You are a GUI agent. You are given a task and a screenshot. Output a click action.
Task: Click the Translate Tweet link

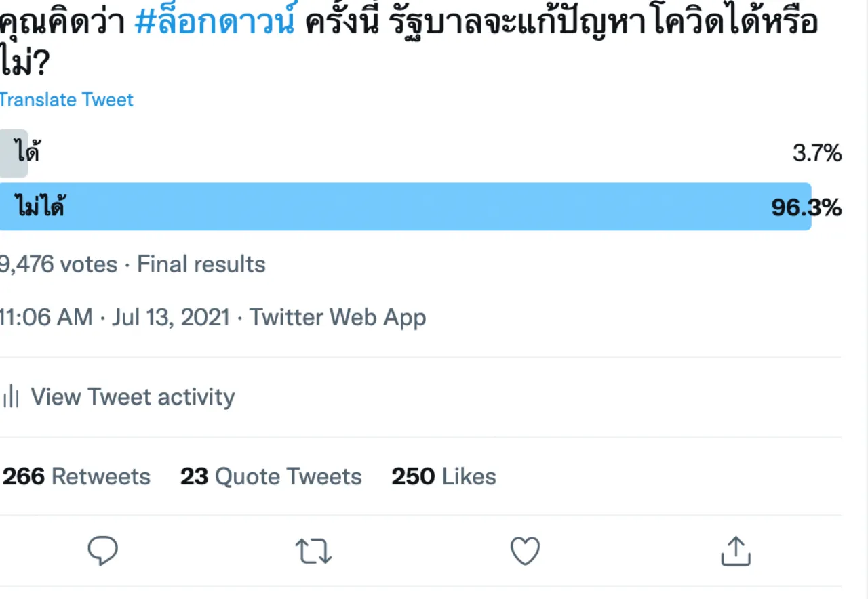point(66,100)
